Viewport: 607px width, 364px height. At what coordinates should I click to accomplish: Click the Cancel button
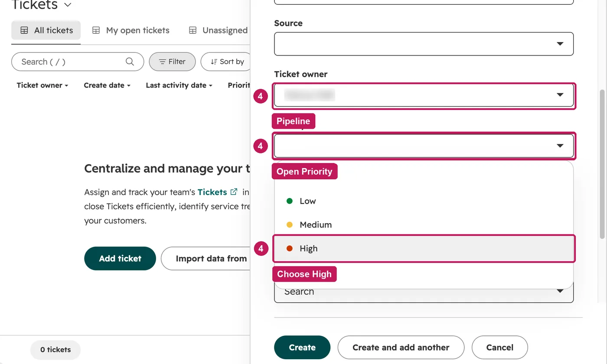[x=500, y=348]
